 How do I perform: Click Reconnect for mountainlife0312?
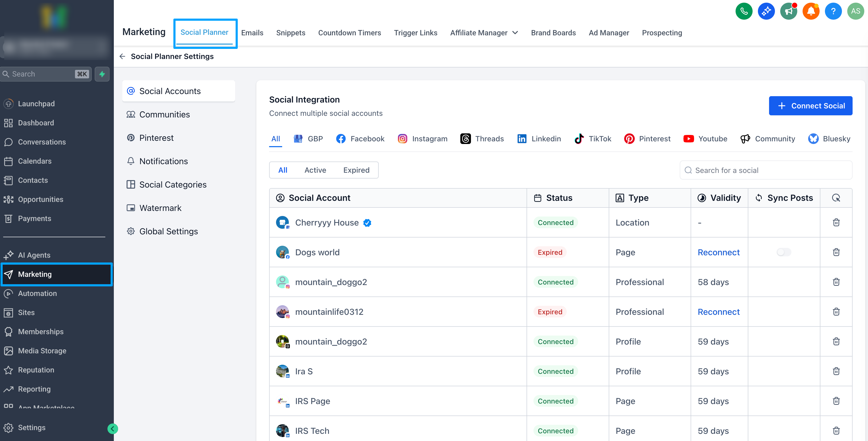[x=718, y=312]
